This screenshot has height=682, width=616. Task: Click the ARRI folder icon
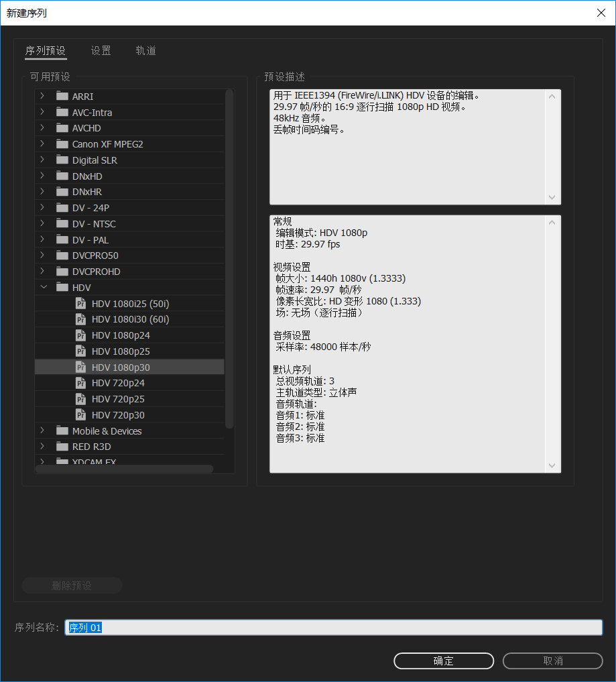tap(62, 96)
